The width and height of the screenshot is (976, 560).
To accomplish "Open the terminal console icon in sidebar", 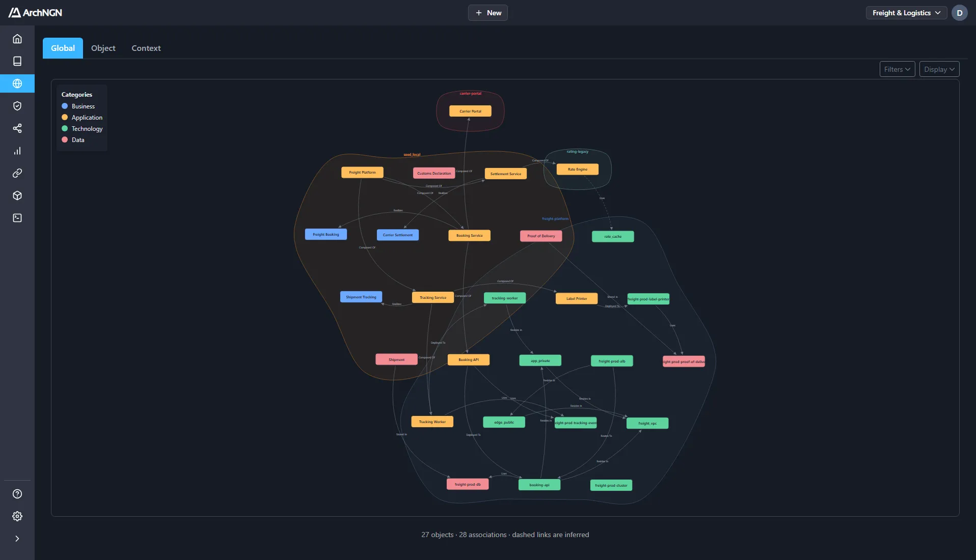I will (x=17, y=218).
